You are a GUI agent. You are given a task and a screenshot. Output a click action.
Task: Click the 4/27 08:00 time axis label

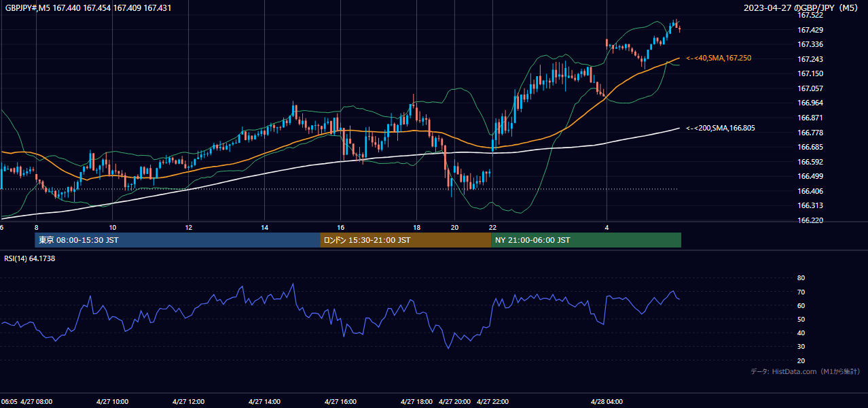(37, 401)
